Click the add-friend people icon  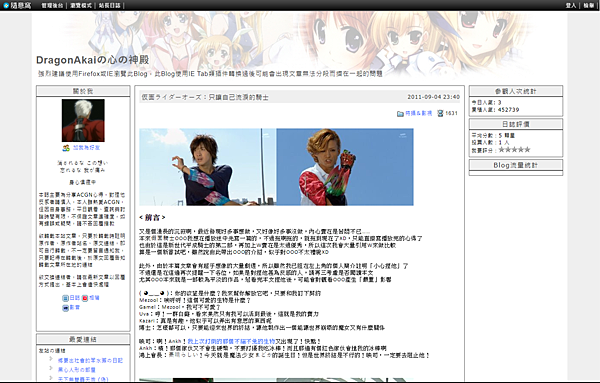pos(66,148)
